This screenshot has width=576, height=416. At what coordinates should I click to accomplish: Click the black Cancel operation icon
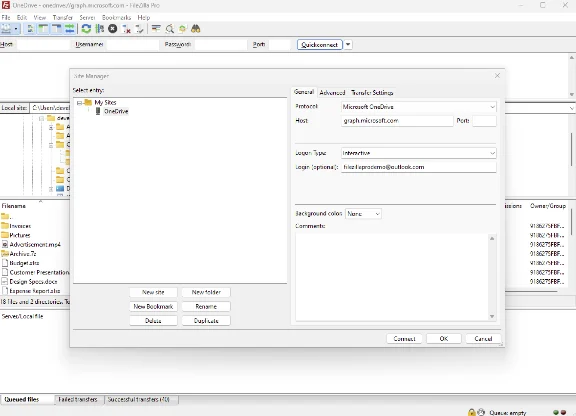tap(113, 29)
